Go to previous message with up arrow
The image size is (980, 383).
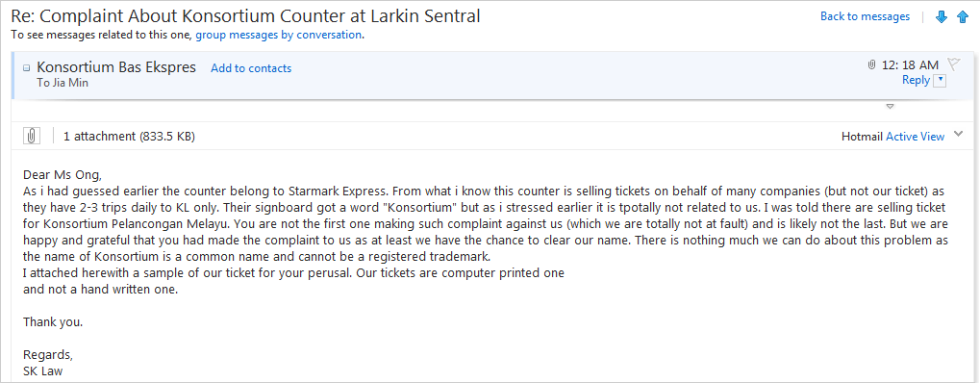(x=963, y=17)
